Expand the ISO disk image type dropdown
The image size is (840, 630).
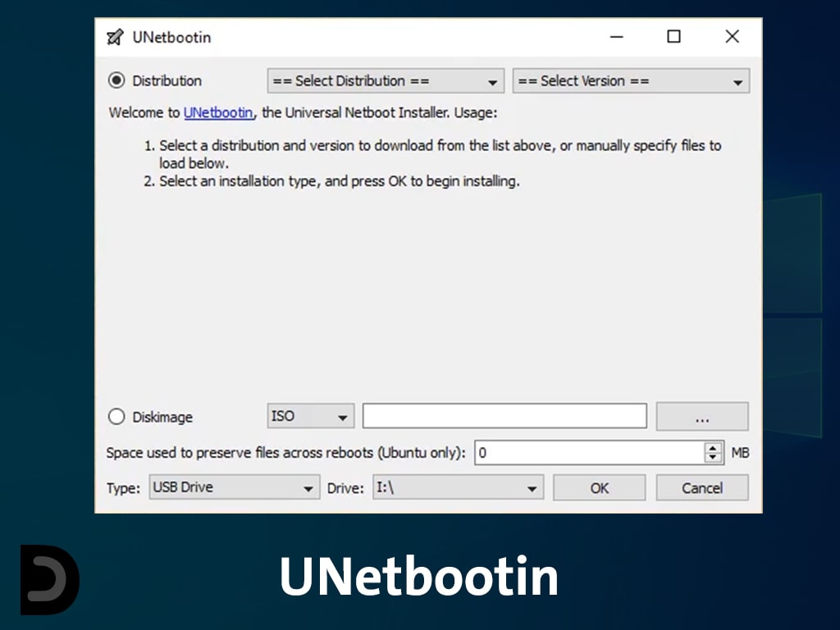pyautogui.click(x=310, y=416)
